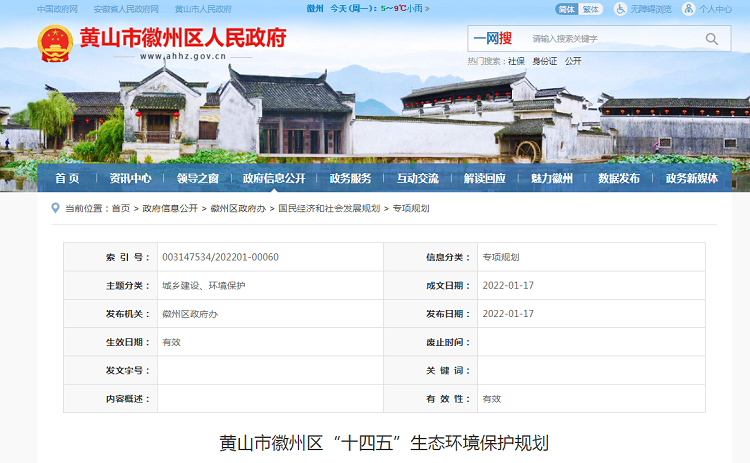
Task: Select 政务服务 in the navigation bar
Action: (350, 178)
